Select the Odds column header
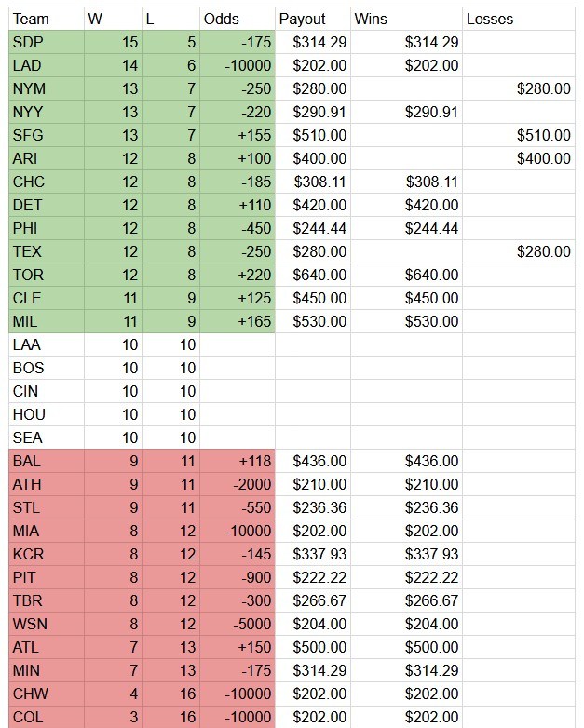 (x=238, y=20)
